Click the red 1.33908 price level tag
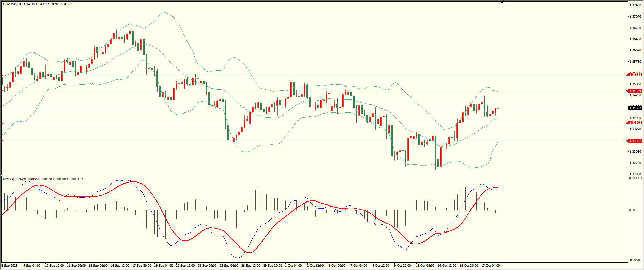Image resolution: width=644 pixels, height=270 pixels. 635,123
